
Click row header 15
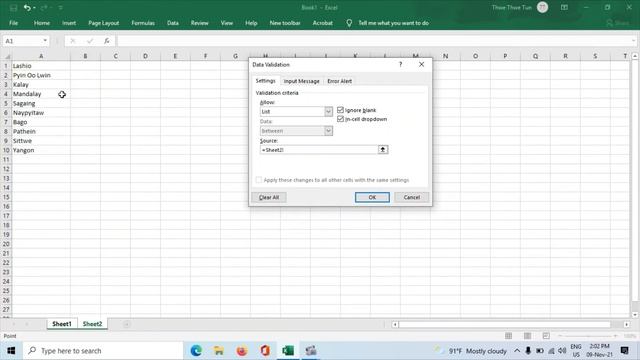(6, 197)
